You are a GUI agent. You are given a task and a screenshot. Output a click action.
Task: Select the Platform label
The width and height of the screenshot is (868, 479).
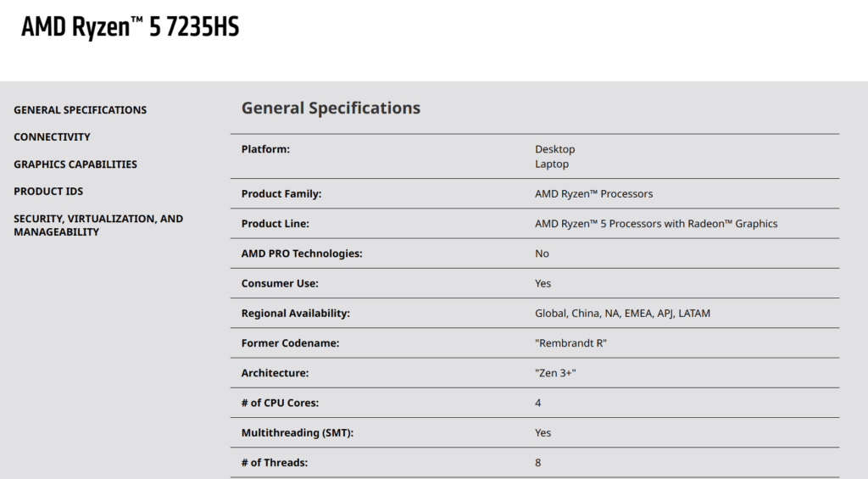click(x=265, y=149)
